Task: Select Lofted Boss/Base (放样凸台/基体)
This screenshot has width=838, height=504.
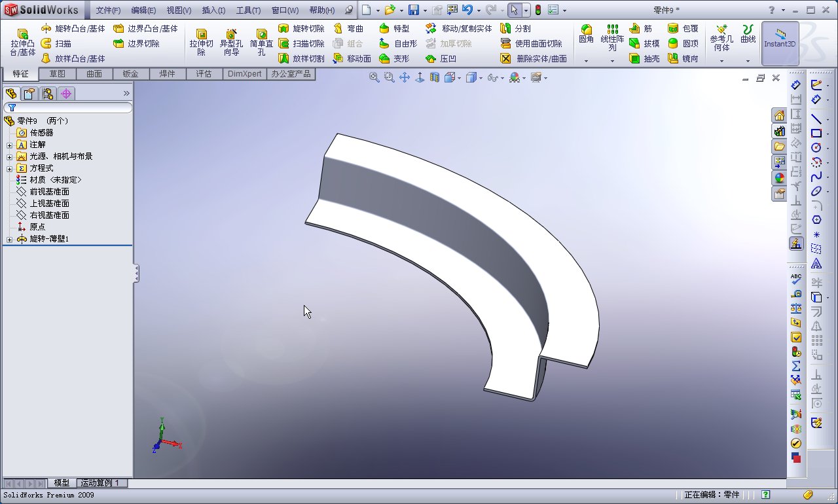Action: pyautogui.click(x=73, y=58)
